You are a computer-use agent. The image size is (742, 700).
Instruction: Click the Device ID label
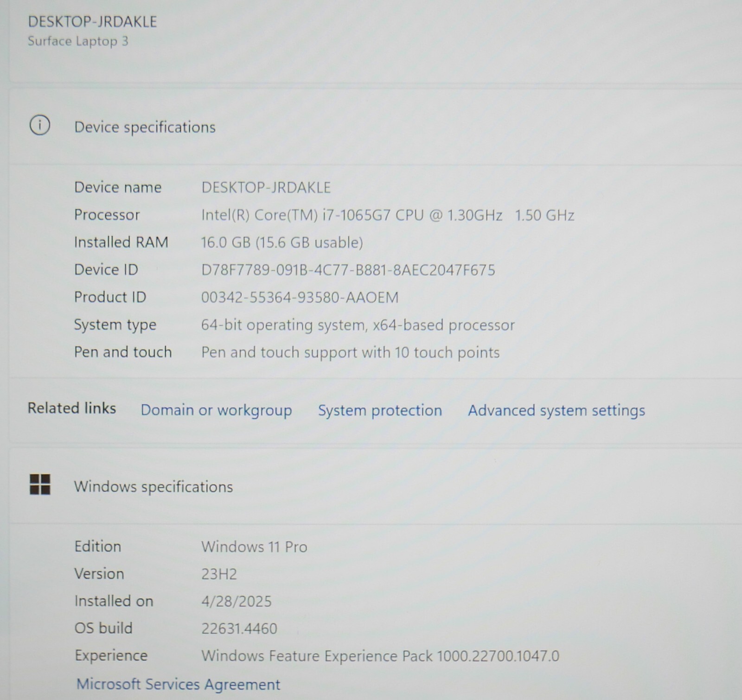[x=106, y=269]
